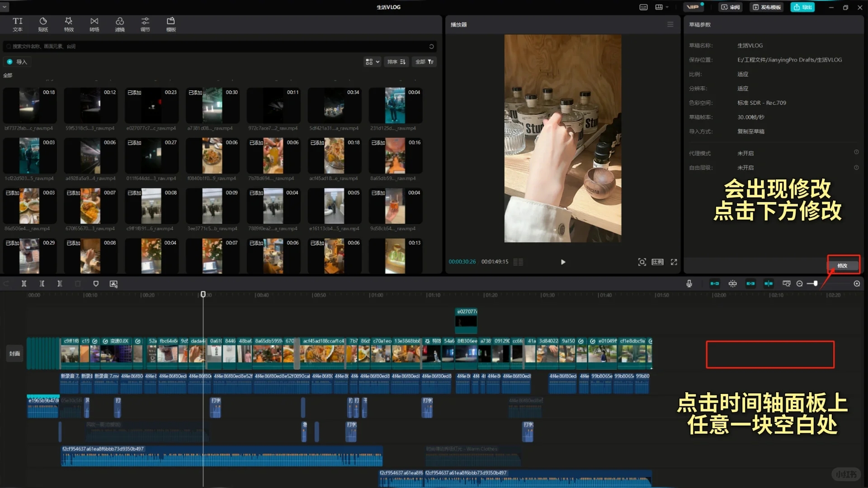The image size is (868, 488).
Task: Click the player focus frame icon
Action: 642,262
